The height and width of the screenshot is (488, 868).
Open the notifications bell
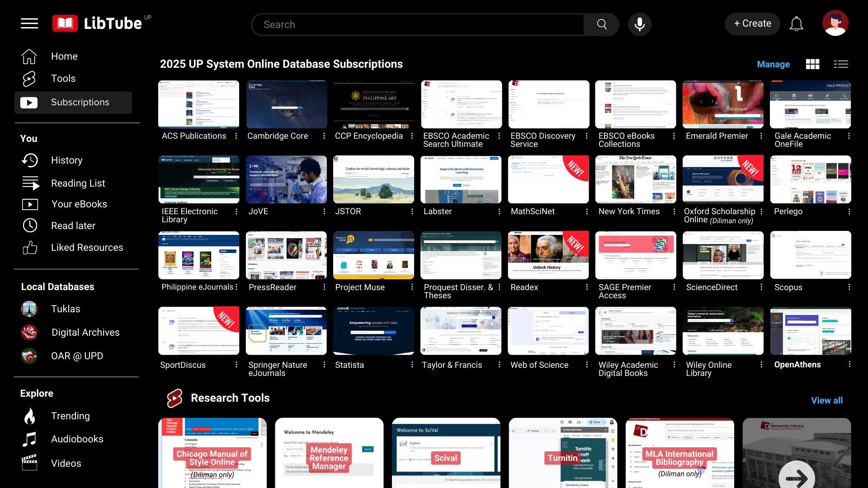(796, 24)
